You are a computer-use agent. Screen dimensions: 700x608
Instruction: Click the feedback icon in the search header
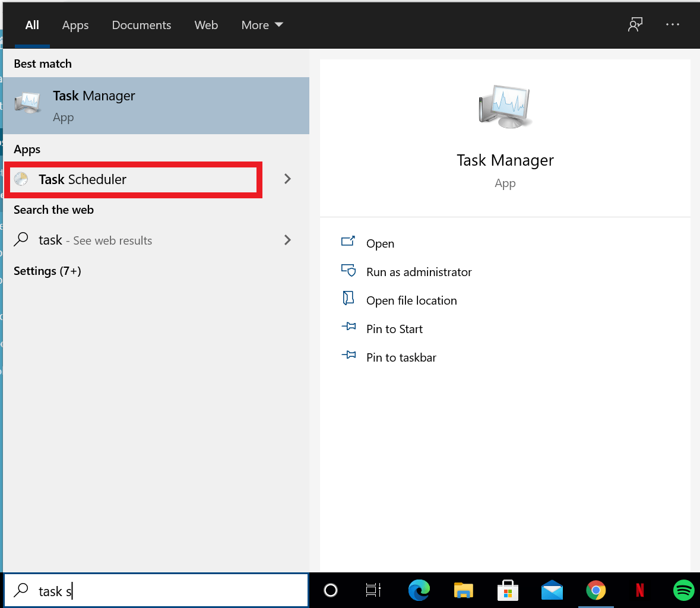click(635, 25)
